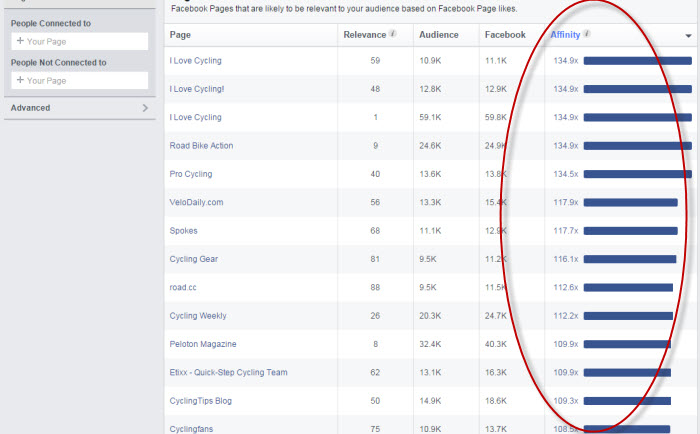Viewport: 700px width, 434px height.
Task: Click the 13.3K audience value
Action: coord(430,202)
